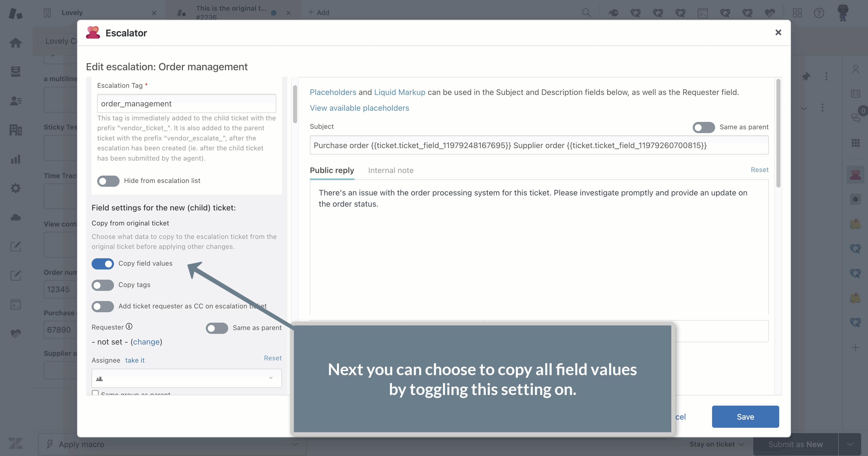
Task: Open heart-hands app icon in sidebar
Action: click(x=16, y=334)
